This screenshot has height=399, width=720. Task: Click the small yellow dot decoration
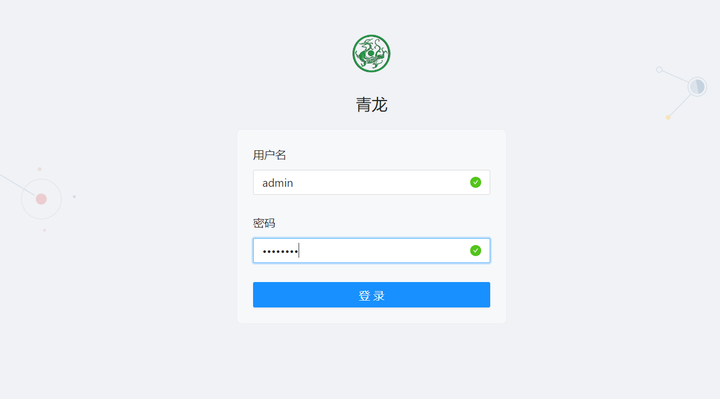pyautogui.click(x=668, y=118)
